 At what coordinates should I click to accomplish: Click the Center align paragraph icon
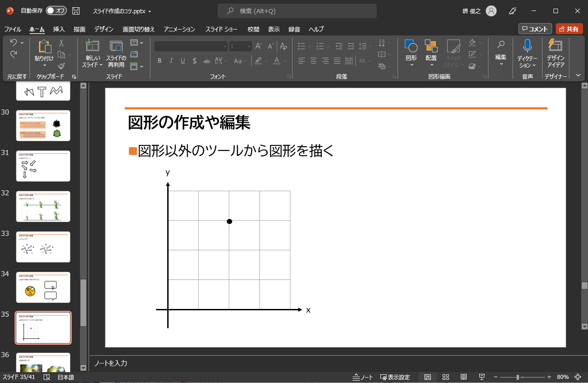tap(314, 60)
